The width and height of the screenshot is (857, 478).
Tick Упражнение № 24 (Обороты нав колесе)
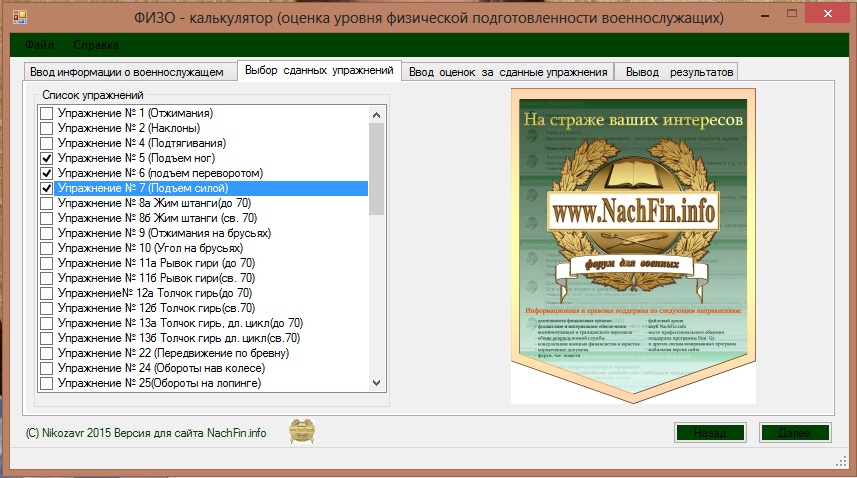coord(46,369)
